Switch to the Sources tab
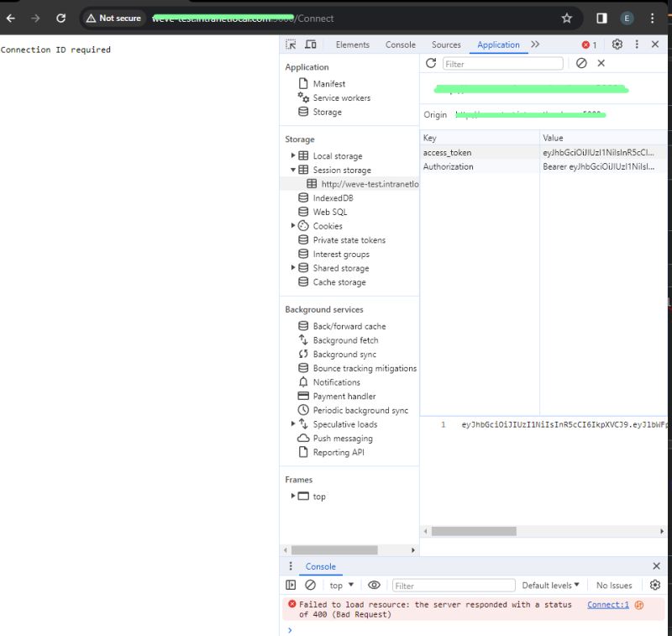Screen dimensions: 672x636 (x=446, y=45)
